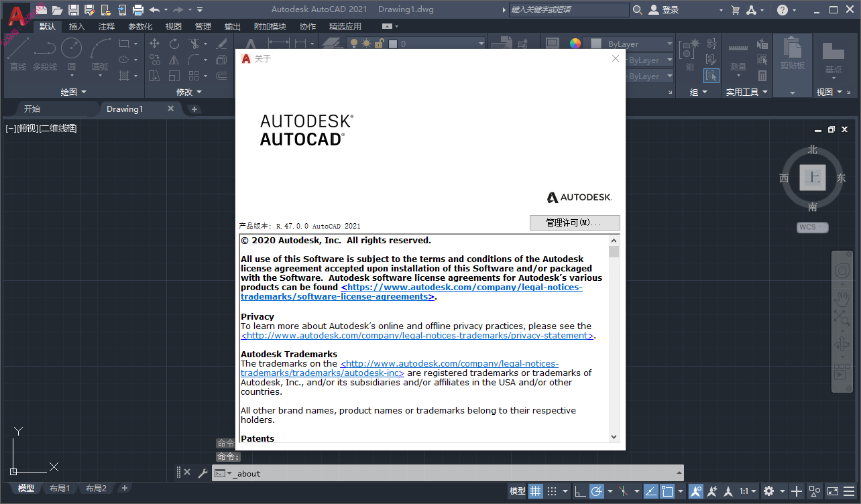Screen dimensions: 861x504
Task: Click the layer color swatch in layer dropdown
Action: coord(393,44)
